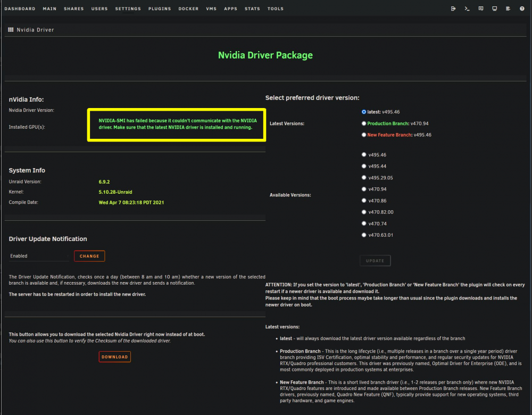Choose driver version v495.29.05
The image size is (532, 415).
364,178
